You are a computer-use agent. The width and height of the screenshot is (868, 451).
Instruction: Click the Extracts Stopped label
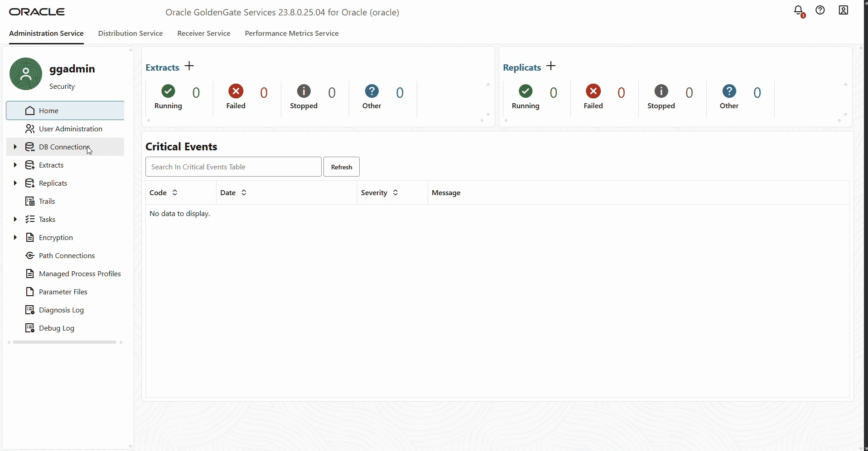pyautogui.click(x=304, y=106)
